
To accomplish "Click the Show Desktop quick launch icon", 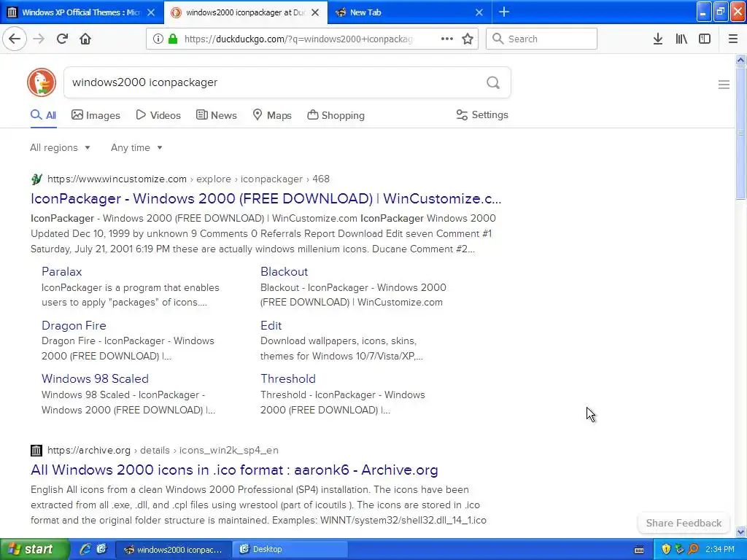I will (101, 549).
